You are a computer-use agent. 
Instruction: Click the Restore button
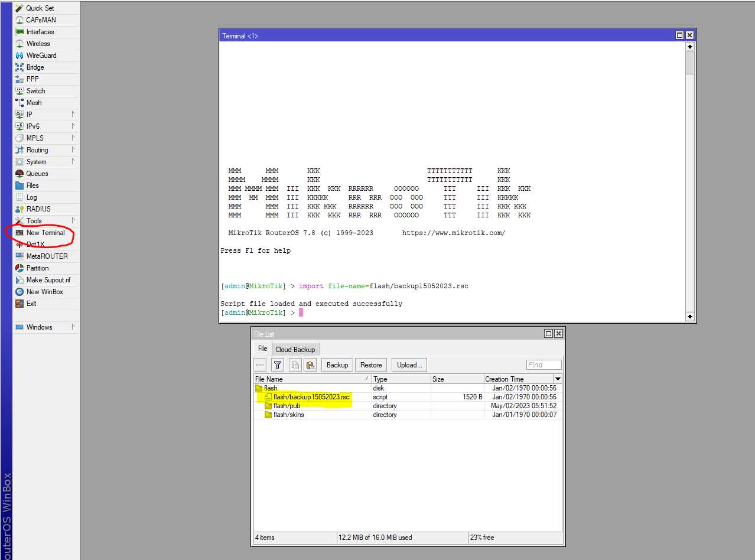371,365
